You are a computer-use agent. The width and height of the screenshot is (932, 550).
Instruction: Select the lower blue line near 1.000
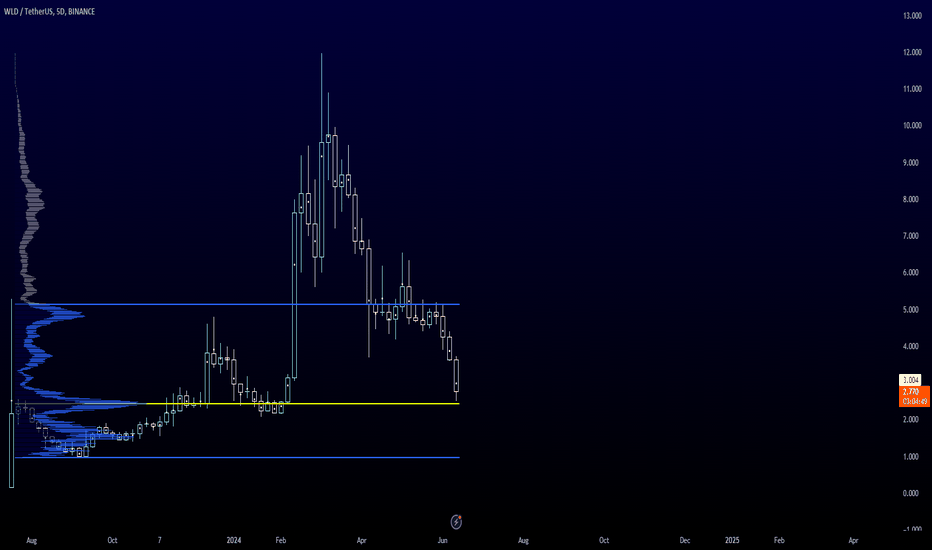pyautogui.click(x=237, y=457)
